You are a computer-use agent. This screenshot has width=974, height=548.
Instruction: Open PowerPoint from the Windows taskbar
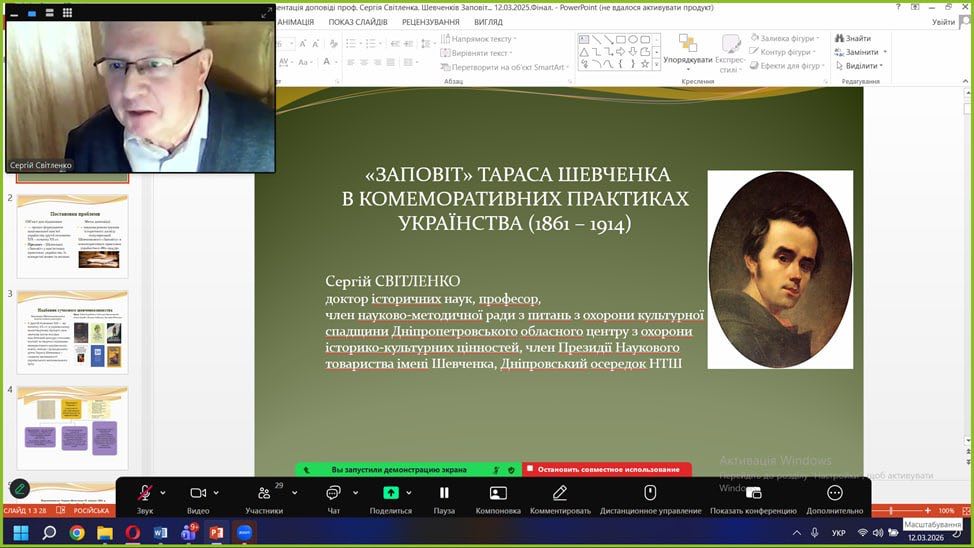pos(216,533)
